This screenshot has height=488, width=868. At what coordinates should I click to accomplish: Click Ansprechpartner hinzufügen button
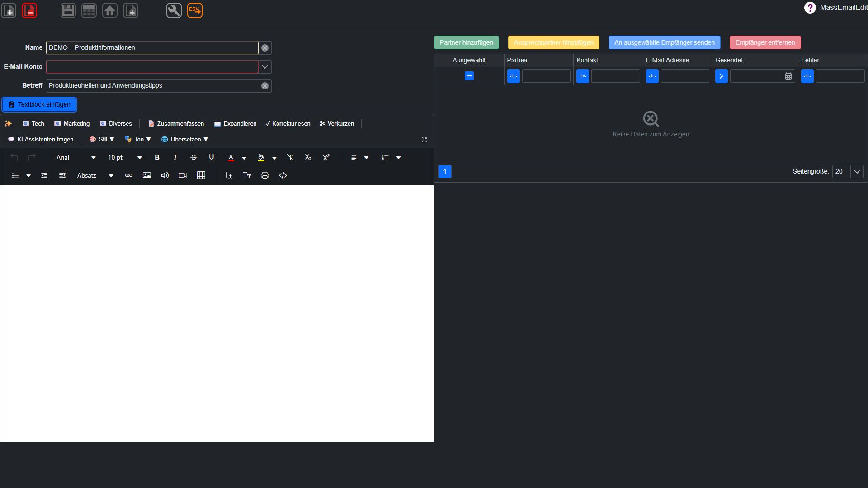554,42
